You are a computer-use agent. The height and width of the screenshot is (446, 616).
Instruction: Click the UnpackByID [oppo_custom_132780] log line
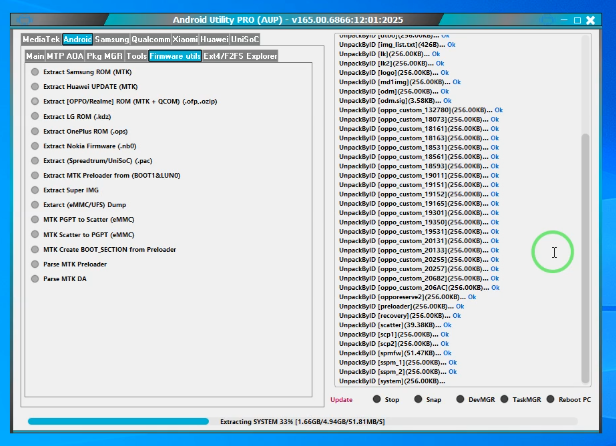pos(421,110)
